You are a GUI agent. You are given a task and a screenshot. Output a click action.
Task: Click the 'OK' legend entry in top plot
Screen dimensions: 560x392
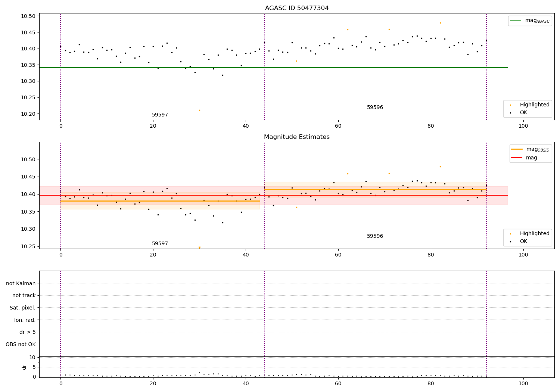point(519,113)
